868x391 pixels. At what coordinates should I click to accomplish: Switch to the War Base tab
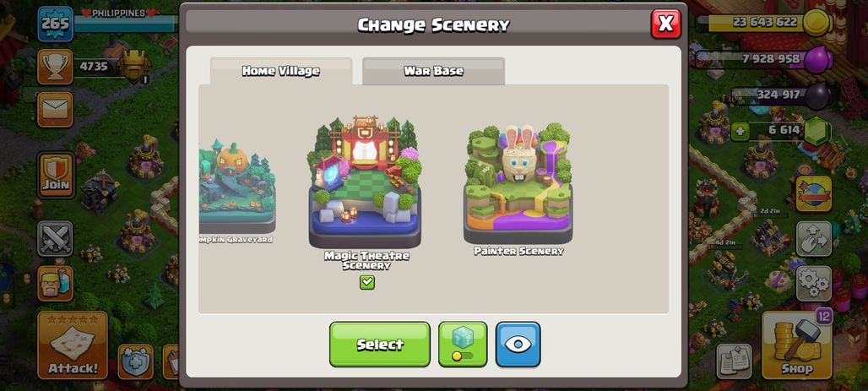click(433, 71)
